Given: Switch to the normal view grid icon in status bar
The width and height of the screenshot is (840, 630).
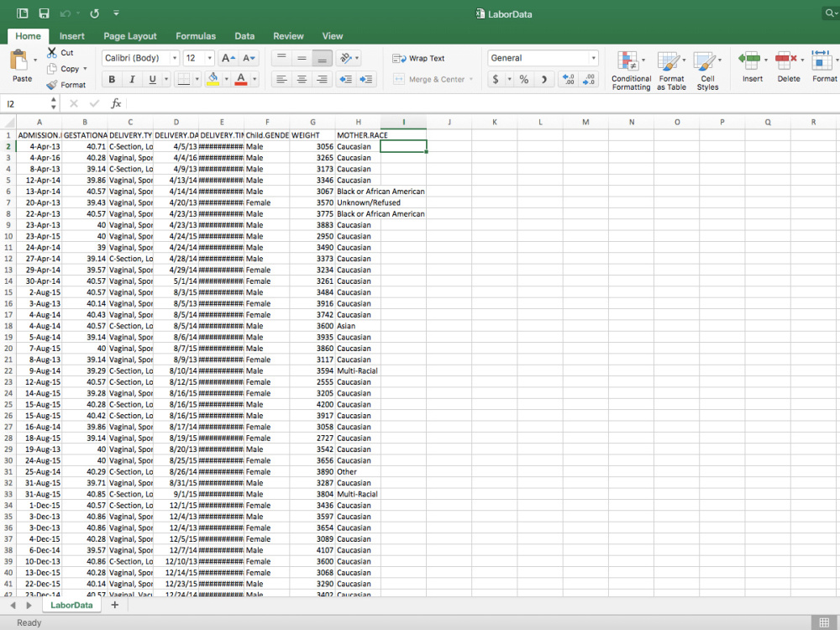Looking at the screenshot, I should click(x=824, y=622).
